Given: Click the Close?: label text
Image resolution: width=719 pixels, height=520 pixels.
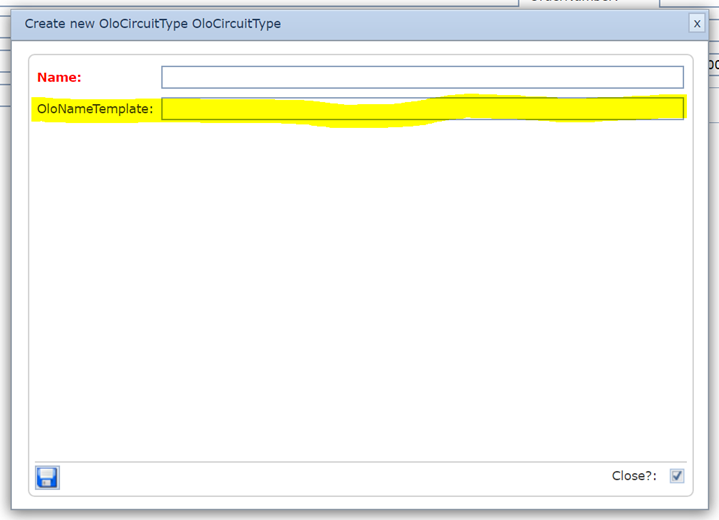Looking at the screenshot, I should click(x=634, y=476).
